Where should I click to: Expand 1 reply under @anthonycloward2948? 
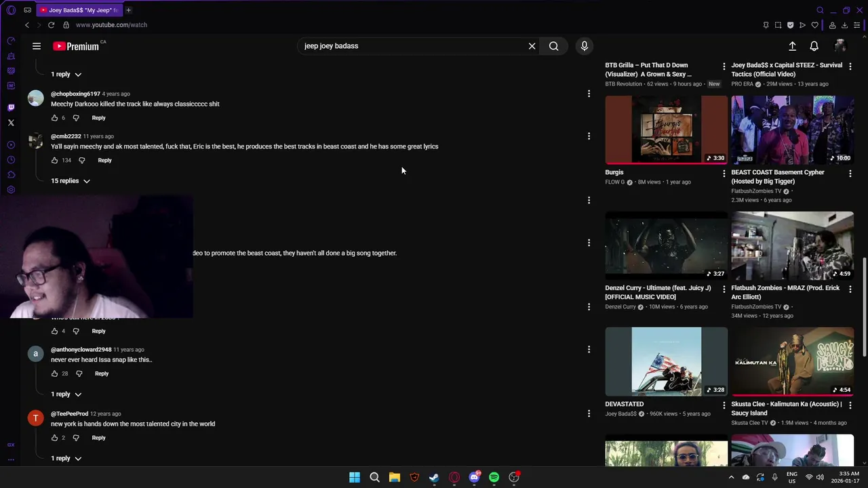pos(66,394)
